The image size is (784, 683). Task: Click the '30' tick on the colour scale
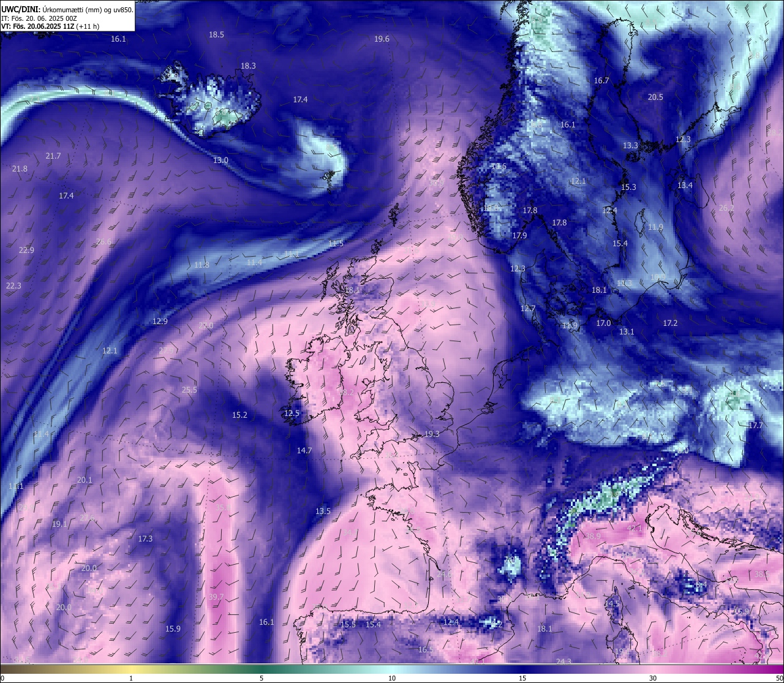click(653, 678)
